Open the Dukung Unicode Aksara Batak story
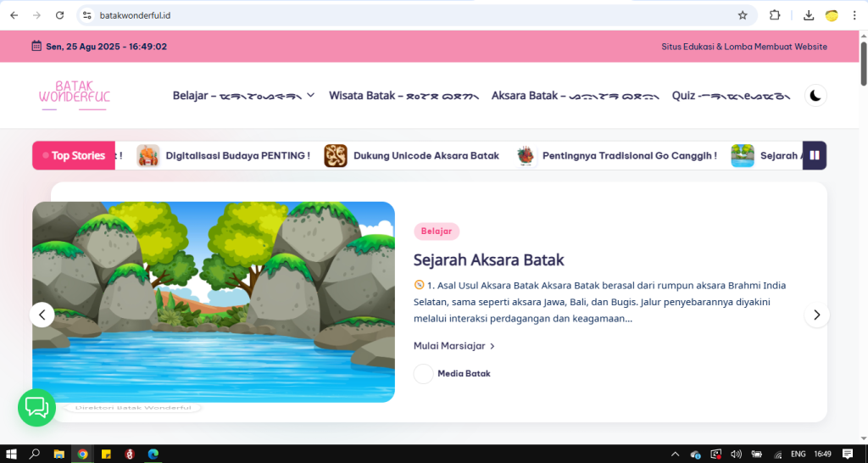Viewport: 868px width, 463px height. [x=426, y=156]
